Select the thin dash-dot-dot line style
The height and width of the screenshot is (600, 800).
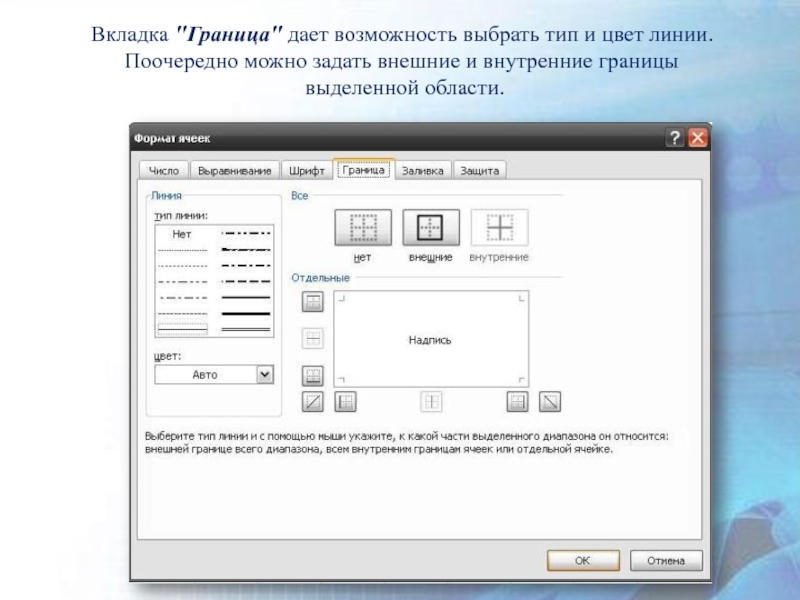click(183, 282)
